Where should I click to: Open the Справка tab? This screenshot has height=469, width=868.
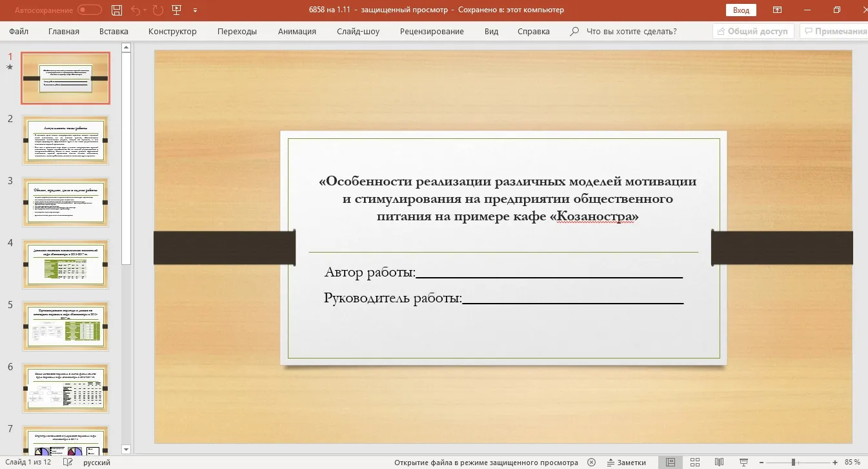pyautogui.click(x=534, y=31)
